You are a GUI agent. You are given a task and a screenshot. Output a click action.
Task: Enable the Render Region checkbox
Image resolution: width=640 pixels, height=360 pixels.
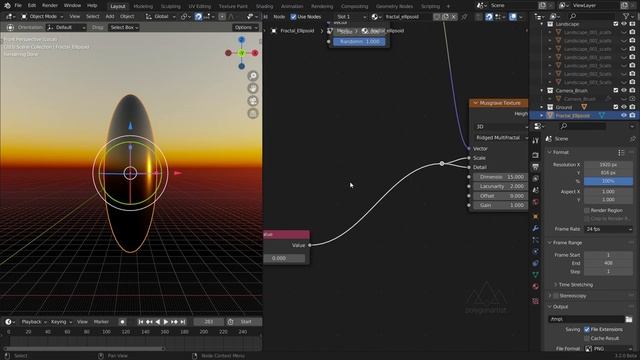pyautogui.click(x=587, y=210)
